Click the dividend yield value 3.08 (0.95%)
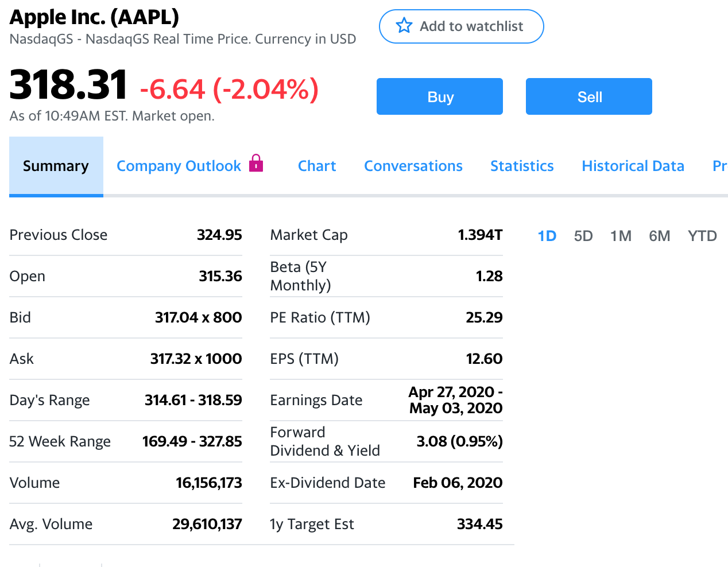Image resolution: width=728 pixels, height=567 pixels. [459, 441]
